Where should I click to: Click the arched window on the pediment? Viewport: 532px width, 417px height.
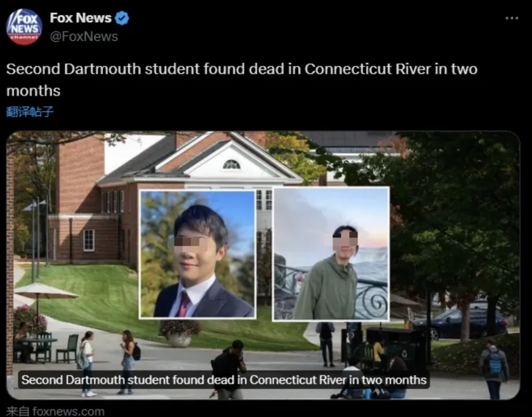point(232,165)
